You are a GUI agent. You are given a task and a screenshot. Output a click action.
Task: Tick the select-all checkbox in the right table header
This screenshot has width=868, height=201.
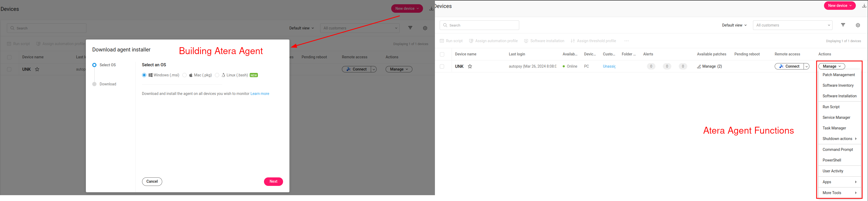point(442,54)
